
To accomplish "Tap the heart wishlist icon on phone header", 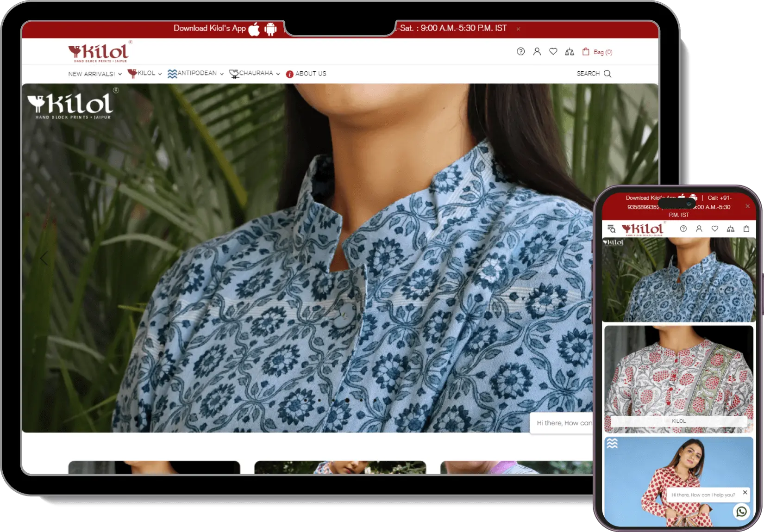I will pyautogui.click(x=715, y=229).
